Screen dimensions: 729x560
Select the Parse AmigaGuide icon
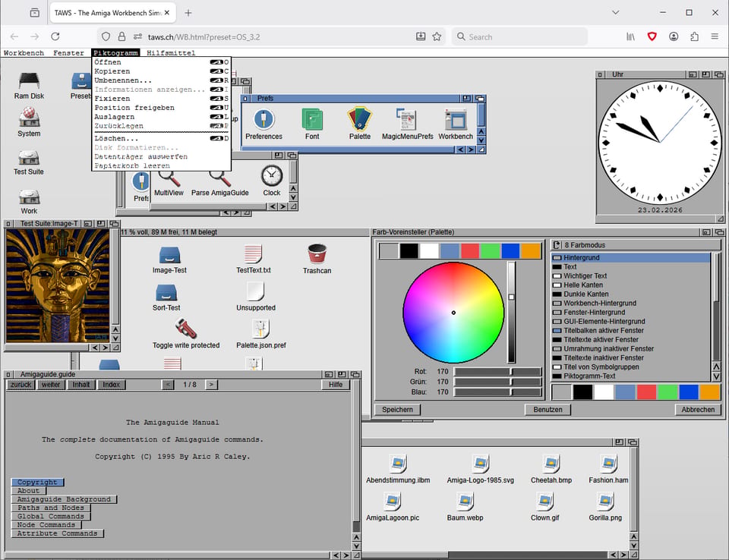pos(220,178)
